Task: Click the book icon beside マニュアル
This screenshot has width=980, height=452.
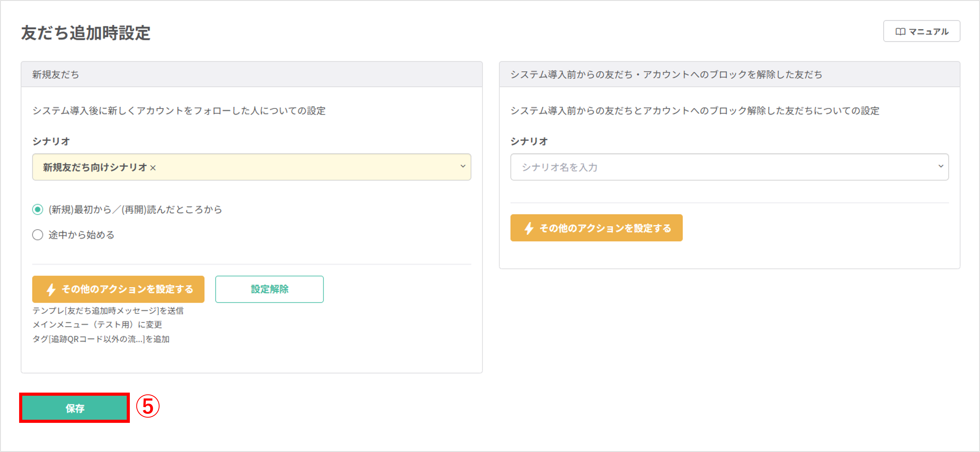Action: click(900, 32)
